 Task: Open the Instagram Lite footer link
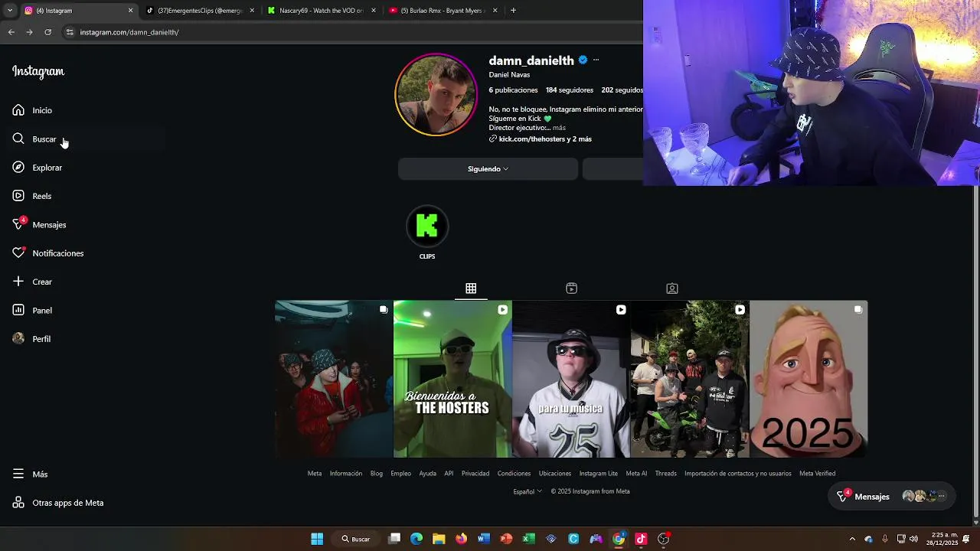click(599, 474)
